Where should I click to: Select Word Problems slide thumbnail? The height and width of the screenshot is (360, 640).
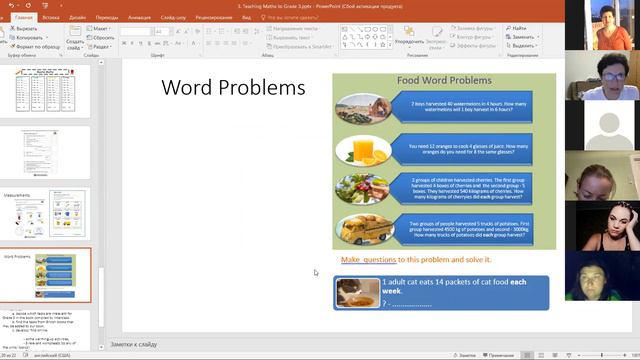(45, 275)
